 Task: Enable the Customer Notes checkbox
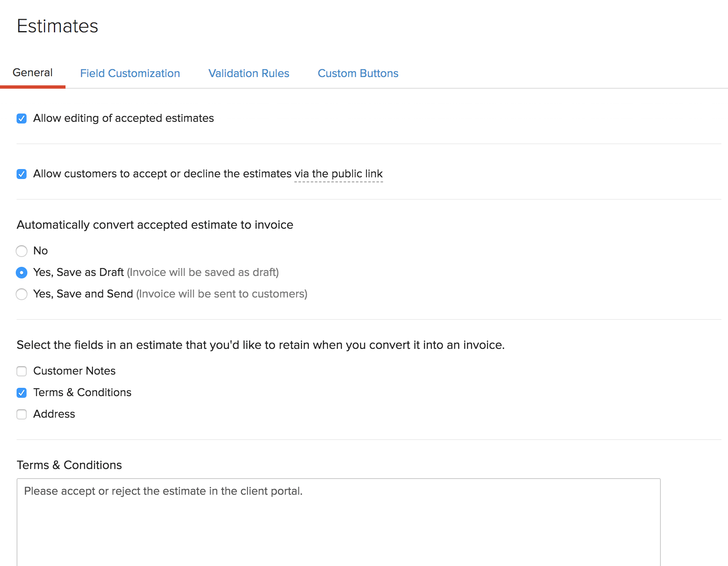(22, 371)
